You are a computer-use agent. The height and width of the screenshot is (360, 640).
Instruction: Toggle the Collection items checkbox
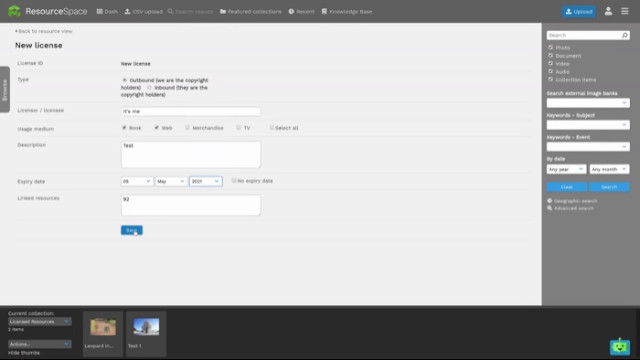pyautogui.click(x=550, y=79)
